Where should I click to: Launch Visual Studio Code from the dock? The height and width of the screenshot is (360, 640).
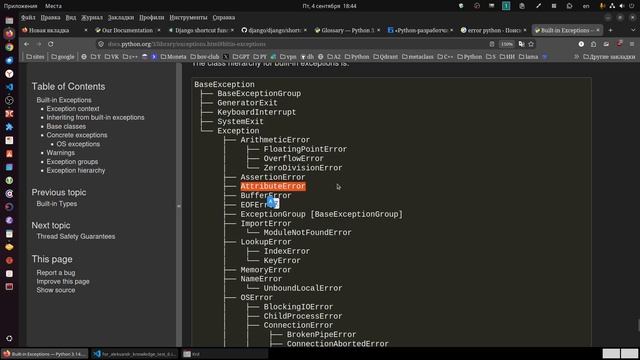tap(9, 87)
